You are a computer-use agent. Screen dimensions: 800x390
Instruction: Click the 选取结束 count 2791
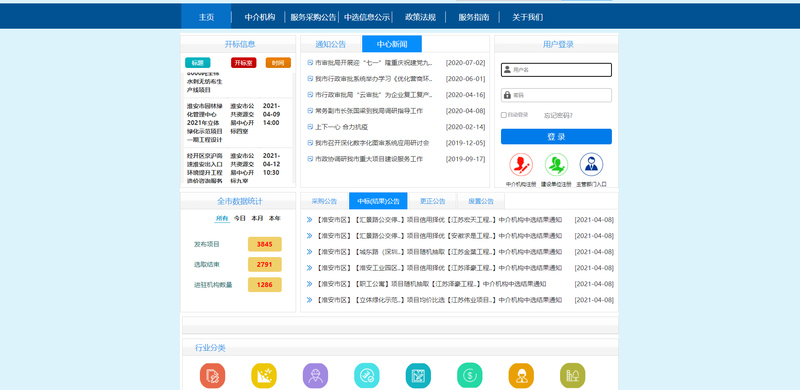[264, 264]
